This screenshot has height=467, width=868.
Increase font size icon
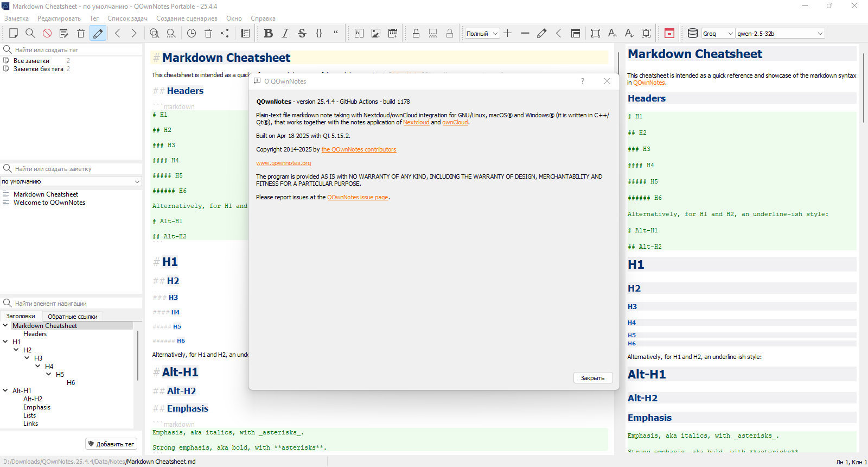[612, 33]
